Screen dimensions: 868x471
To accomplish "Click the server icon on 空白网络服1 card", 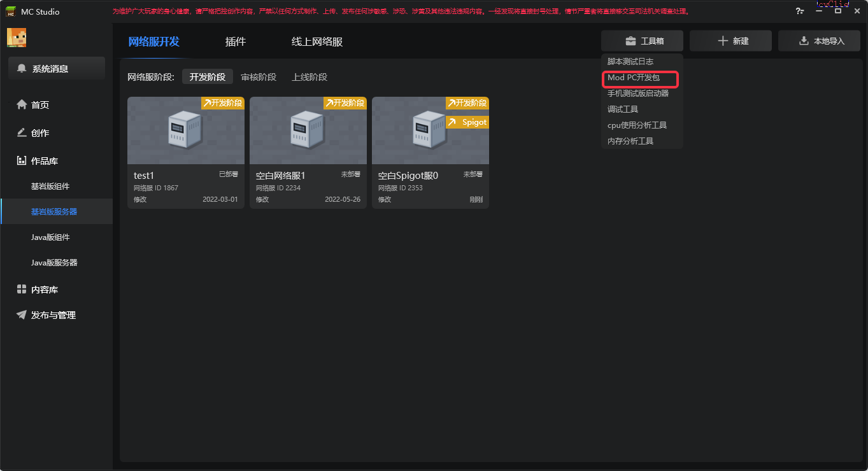I will [x=308, y=130].
